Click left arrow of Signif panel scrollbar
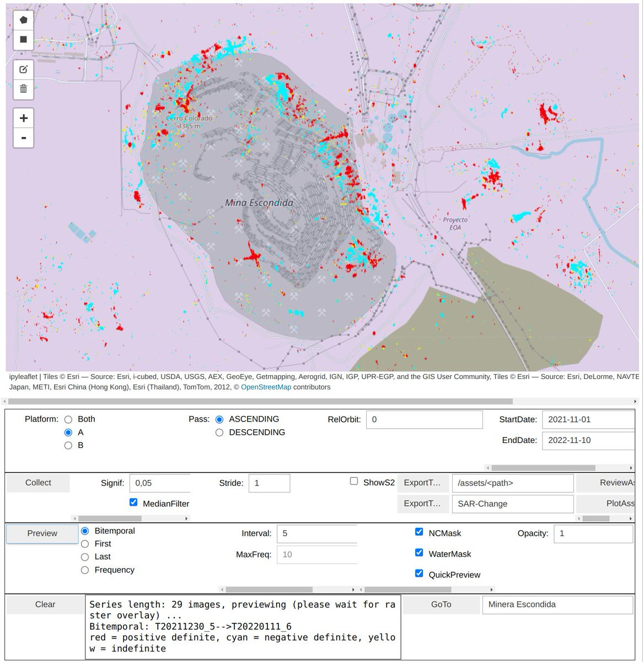The image size is (644, 662). [x=75, y=519]
